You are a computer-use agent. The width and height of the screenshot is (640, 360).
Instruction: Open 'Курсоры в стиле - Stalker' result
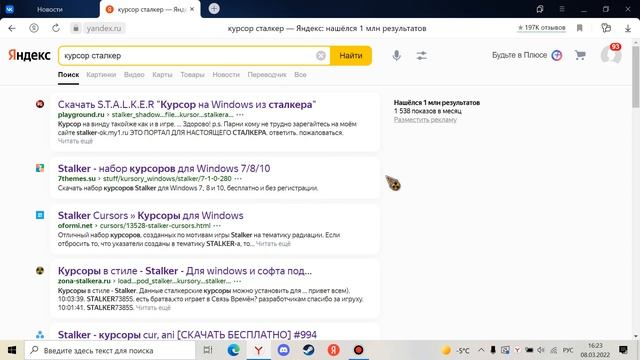click(184, 271)
